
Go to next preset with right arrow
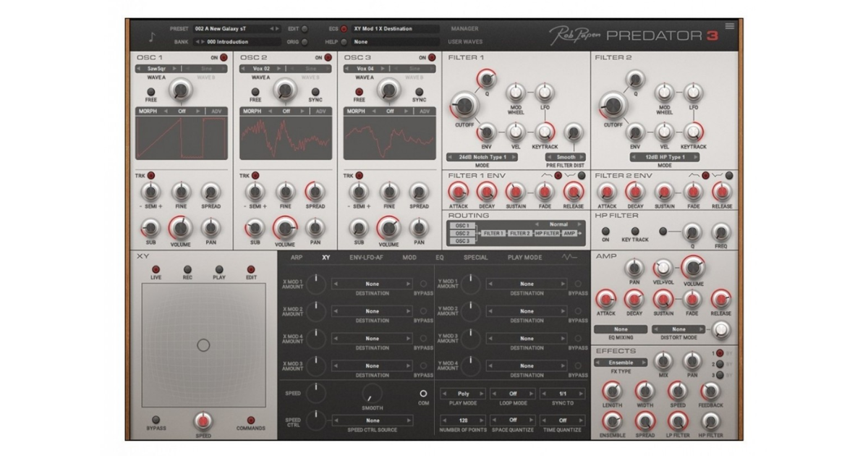pyautogui.click(x=276, y=29)
